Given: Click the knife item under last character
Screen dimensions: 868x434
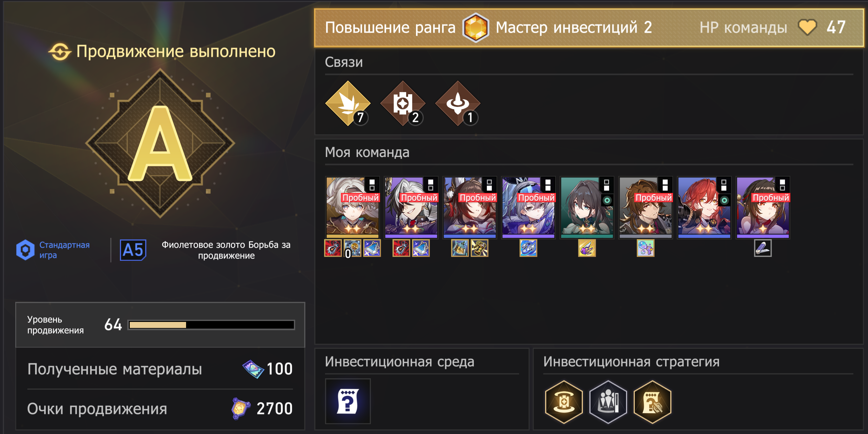Looking at the screenshot, I should (762, 248).
